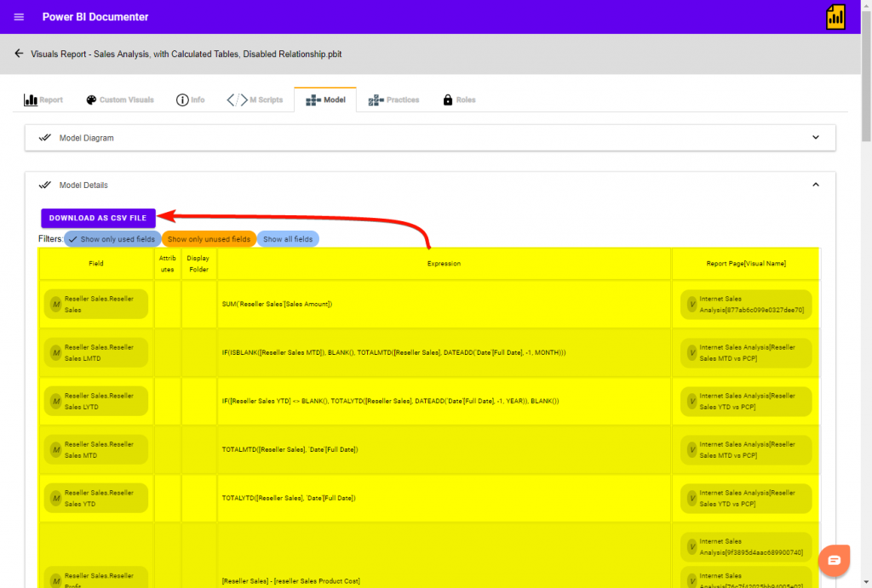Click the M icon for Reseller Sales MTD
Image resolution: width=872 pixels, height=588 pixels.
point(56,449)
